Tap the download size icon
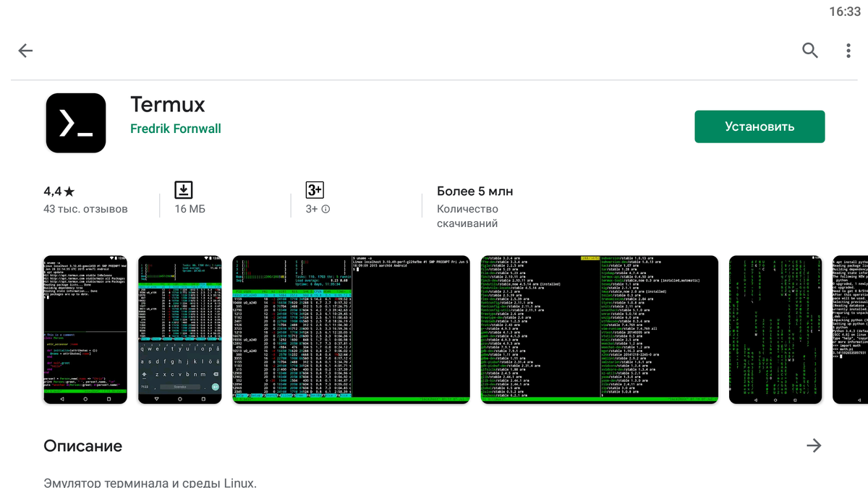 184,190
